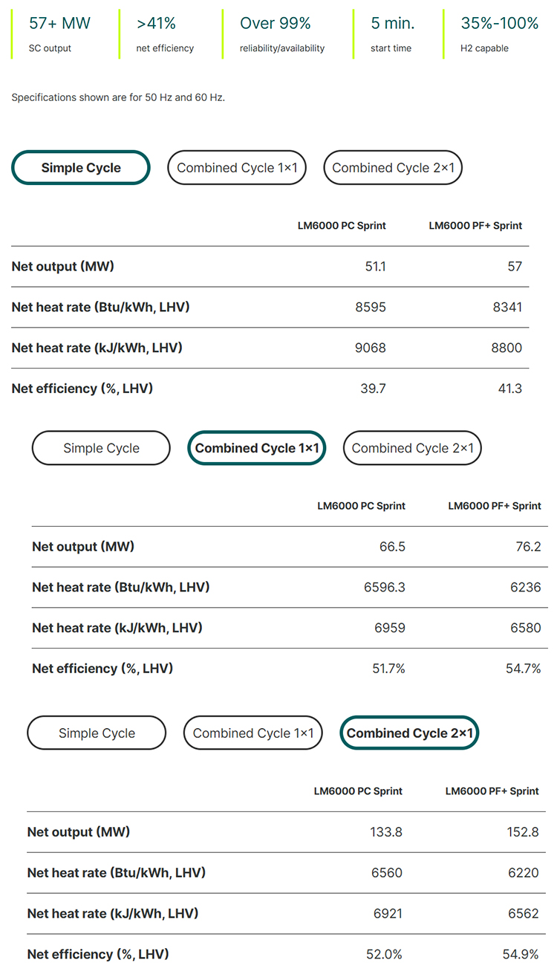Click the 57+ MW SC output stat
The width and height of the screenshot is (557, 980).
click(59, 34)
